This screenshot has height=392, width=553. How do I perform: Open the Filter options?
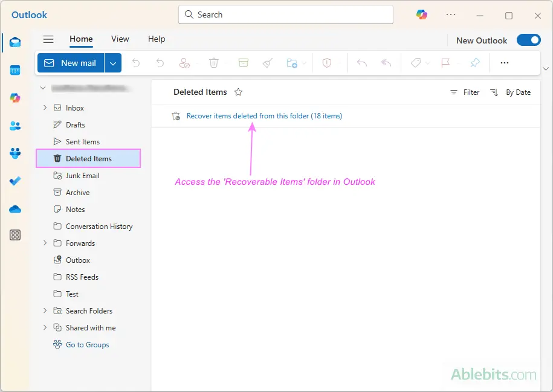465,92
